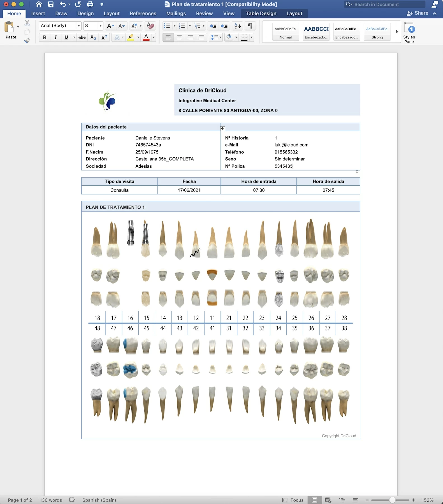Increase font size with A-up icon
The image size is (443, 504).
tap(111, 26)
